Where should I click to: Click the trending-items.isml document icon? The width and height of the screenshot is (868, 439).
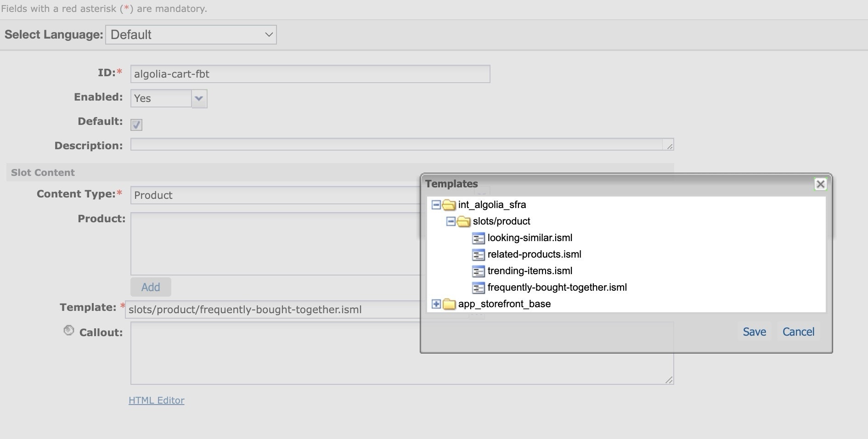point(479,271)
